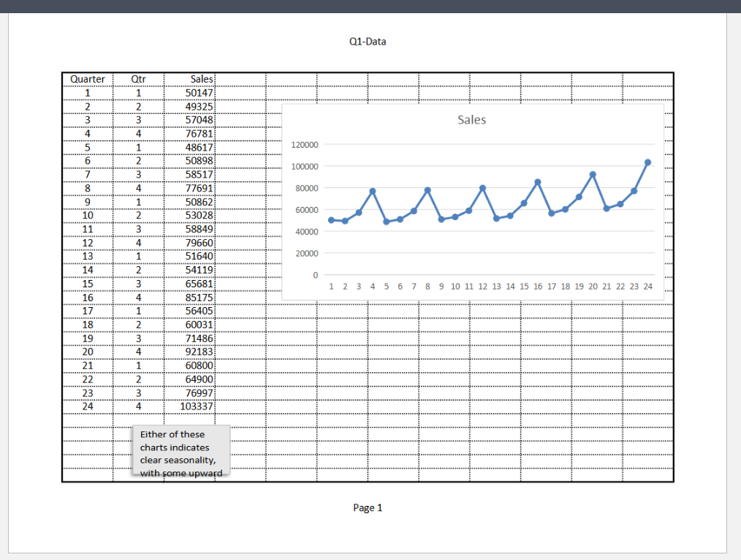Click sales value 60031
The height and width of the screenshot is (560, 741).
[199, 325]
